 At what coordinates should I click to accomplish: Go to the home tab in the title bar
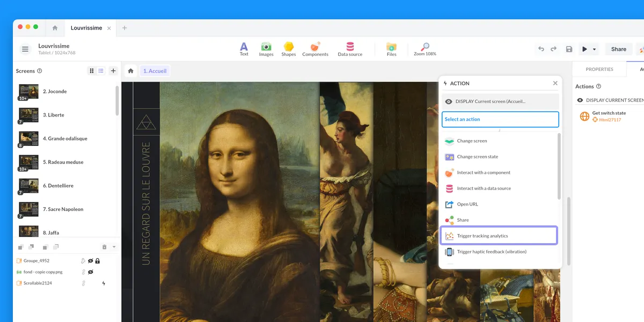tap(55, 28)
